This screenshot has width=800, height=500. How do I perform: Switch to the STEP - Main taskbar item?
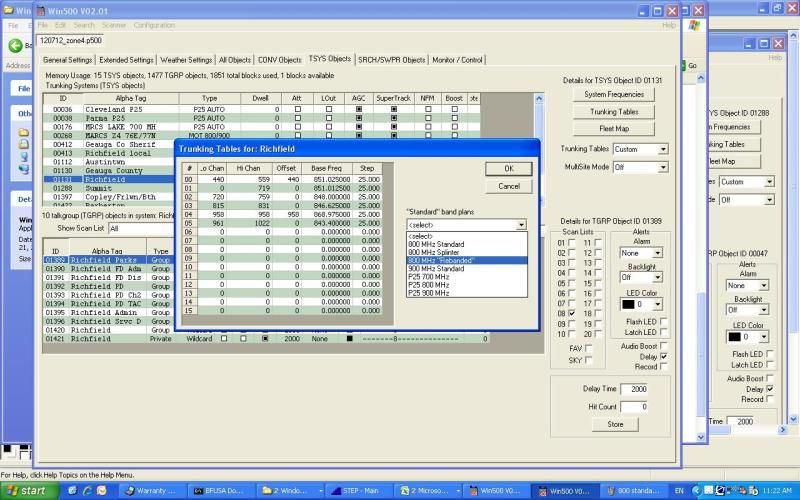(359, 491)
